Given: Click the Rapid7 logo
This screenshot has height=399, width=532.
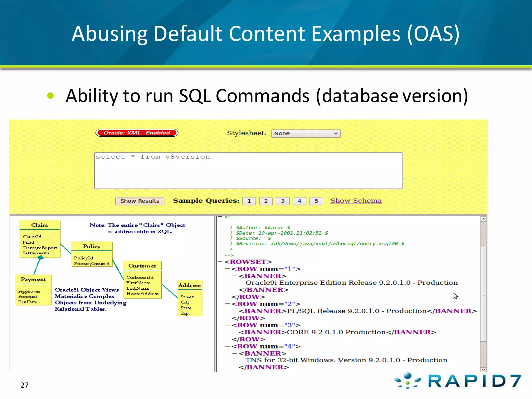Looking at the screenshot, I should point(458,381).
